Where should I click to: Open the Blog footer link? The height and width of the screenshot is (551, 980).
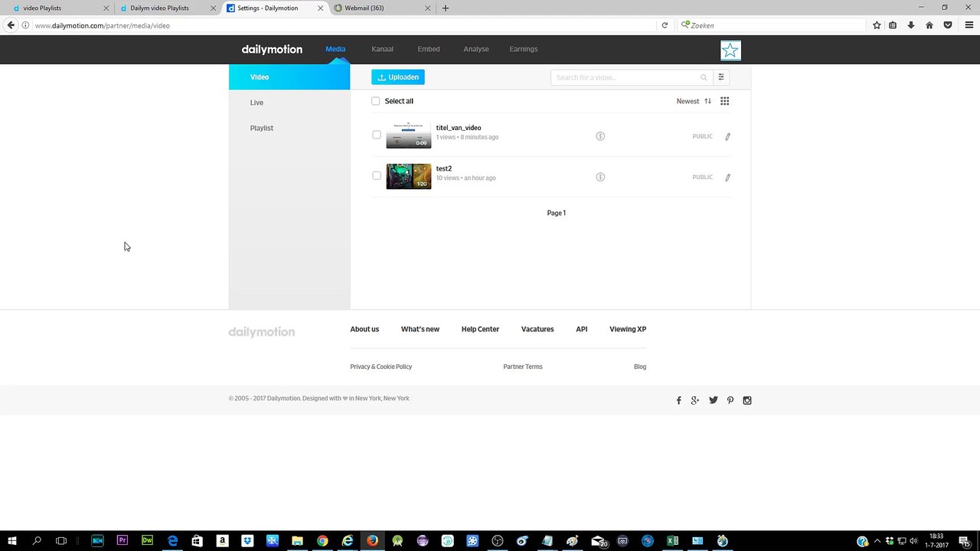pyautogui.click(x=640, y=367)
